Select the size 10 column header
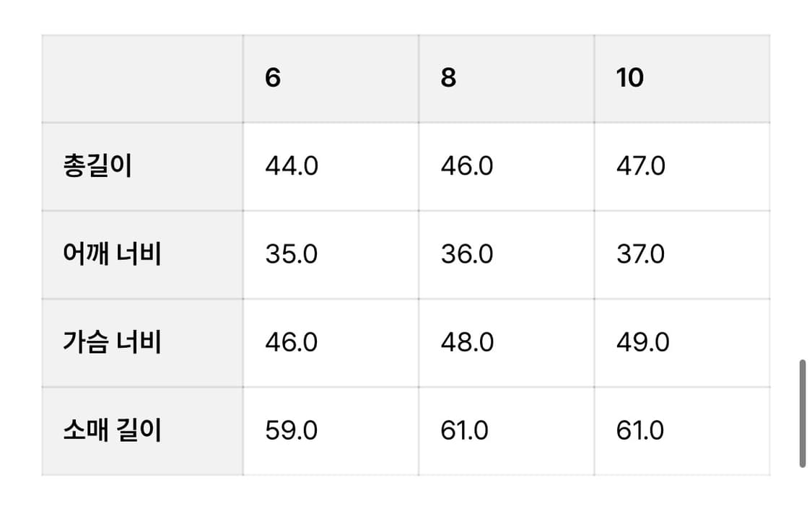The image size is (812, 522). (629, 78)
